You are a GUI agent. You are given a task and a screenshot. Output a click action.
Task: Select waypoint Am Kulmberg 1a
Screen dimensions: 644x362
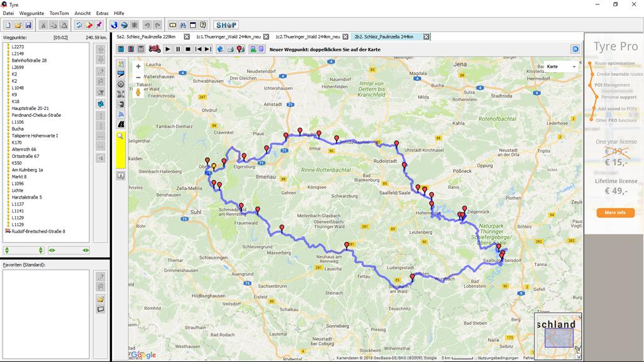pos(27,170)
